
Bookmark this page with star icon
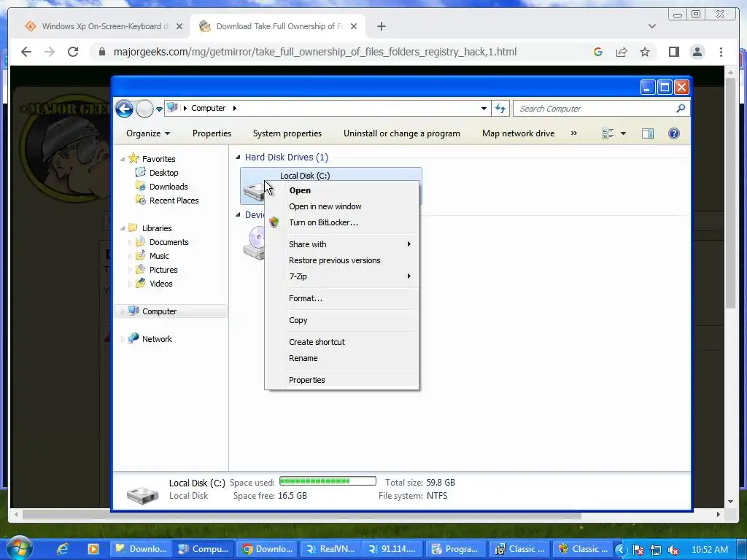coord(645,52)
